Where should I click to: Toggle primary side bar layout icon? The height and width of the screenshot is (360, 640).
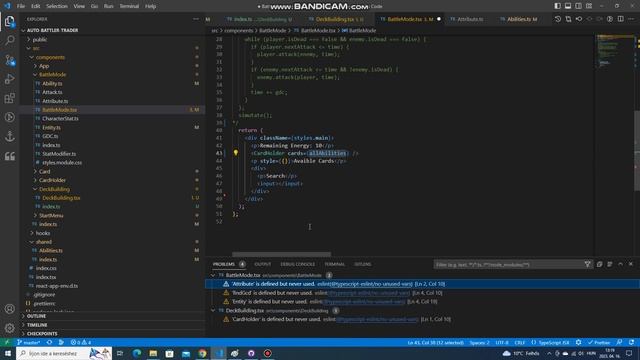click(x=558, y=6)
